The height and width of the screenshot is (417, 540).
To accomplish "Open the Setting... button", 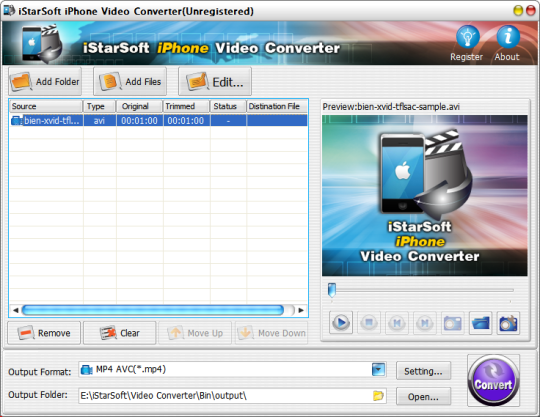I will coord(423,371).
